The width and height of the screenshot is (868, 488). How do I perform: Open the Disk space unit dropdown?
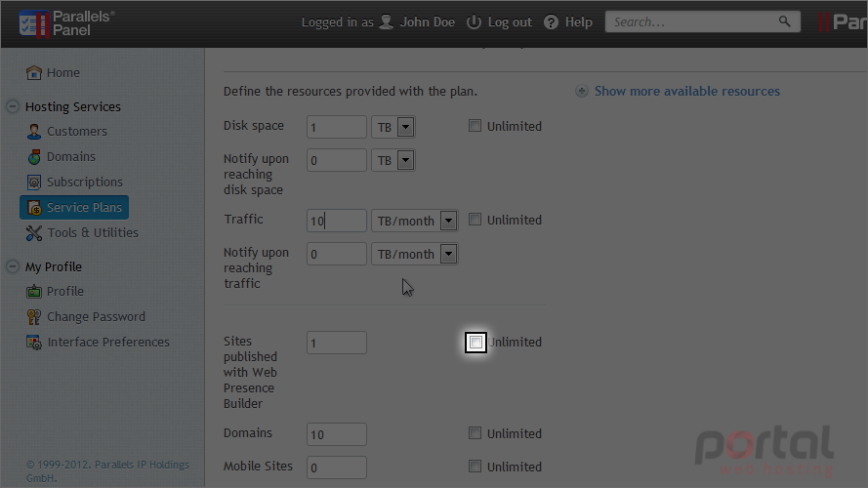(393, 127)
